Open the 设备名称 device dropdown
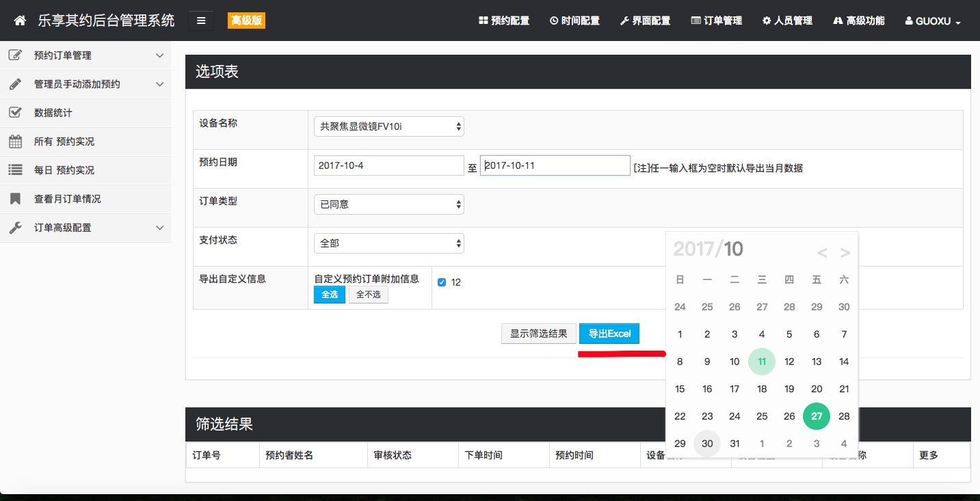 tap(388, 126)
